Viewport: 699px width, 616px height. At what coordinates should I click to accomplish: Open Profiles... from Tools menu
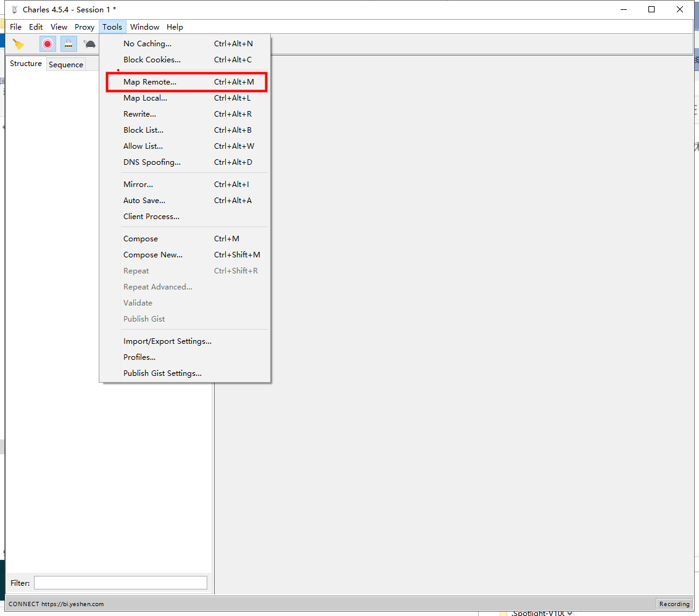click(185, 357)
